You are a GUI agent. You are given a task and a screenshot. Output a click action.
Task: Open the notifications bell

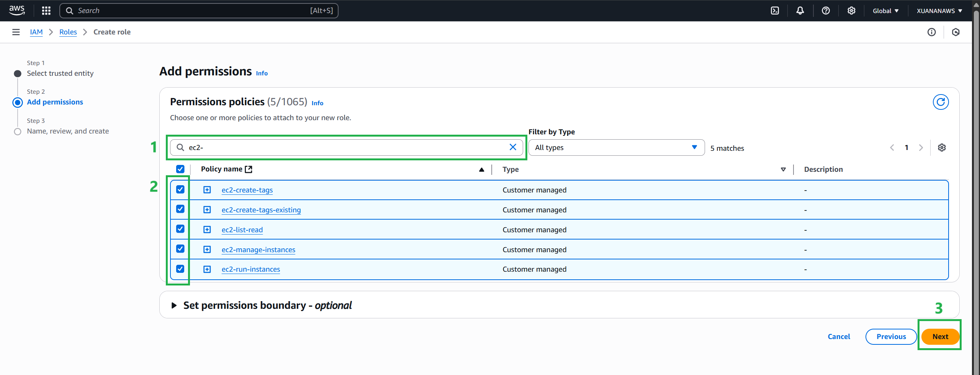[800, 11]
